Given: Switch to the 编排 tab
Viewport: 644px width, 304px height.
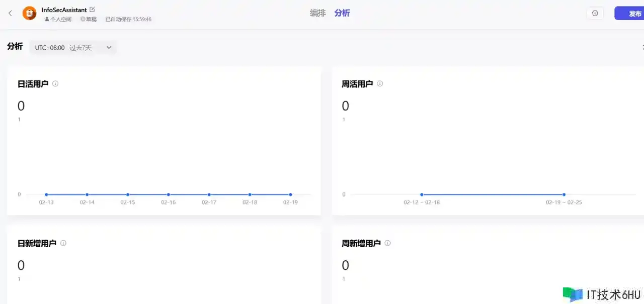Looking at the screenshot, I should pyautogui.click(x=318, y=13).
